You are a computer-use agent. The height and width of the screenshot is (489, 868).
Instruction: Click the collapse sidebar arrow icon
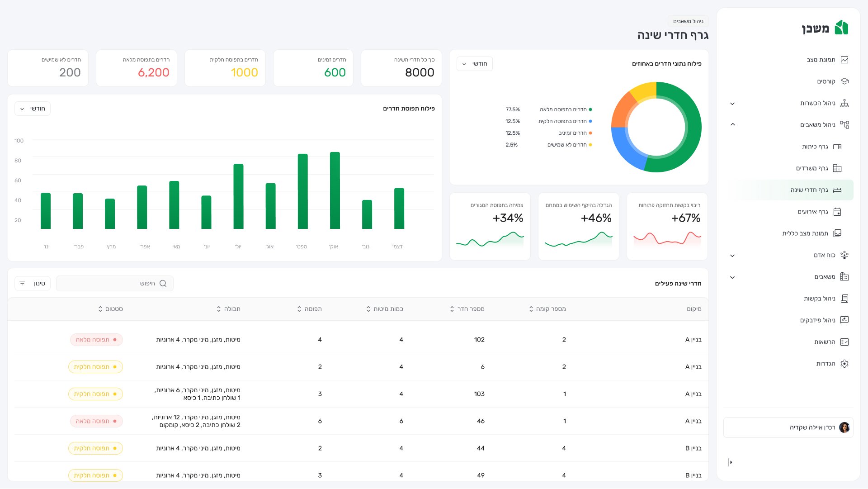tap(730, 462)
